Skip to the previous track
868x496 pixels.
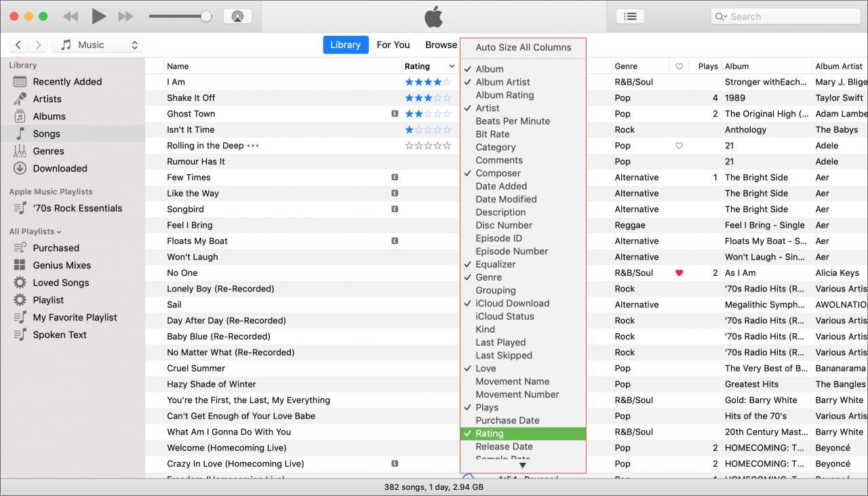coord(70,16)
